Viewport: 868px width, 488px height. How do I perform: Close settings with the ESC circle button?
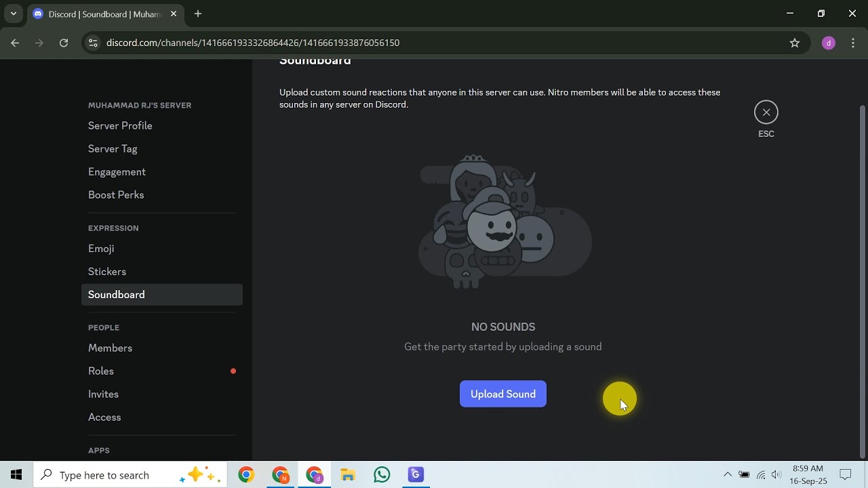(x=766, y=113)
